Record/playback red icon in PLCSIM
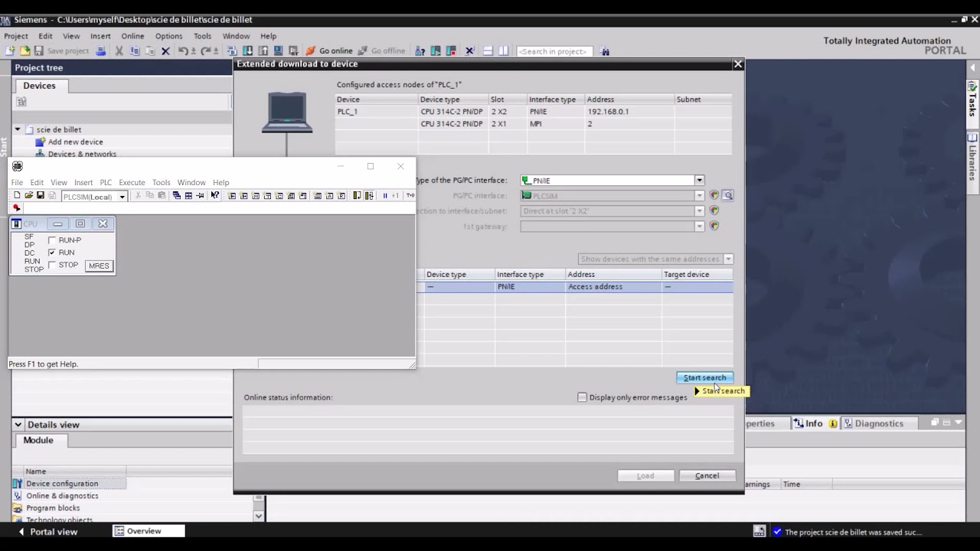The height and width of the screenshot is (551, 980). point(16,208)
